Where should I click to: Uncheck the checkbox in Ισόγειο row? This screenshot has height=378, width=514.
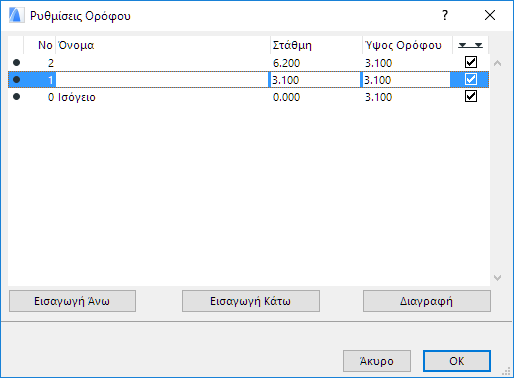pyautogui.click(x=471, y=96)
